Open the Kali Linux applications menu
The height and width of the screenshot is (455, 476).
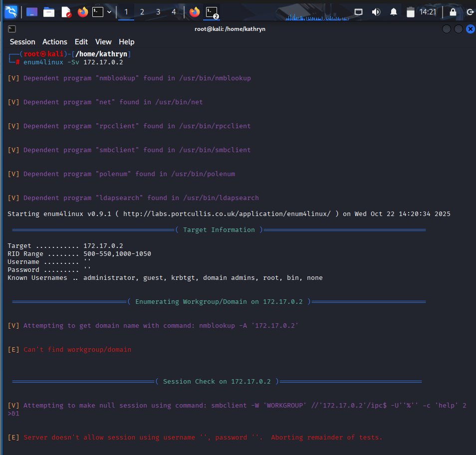click(x=10, y=11)
